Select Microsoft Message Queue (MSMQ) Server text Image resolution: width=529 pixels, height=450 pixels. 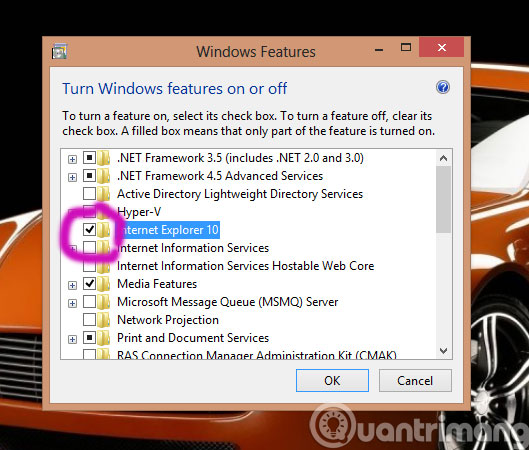[227, 302]
